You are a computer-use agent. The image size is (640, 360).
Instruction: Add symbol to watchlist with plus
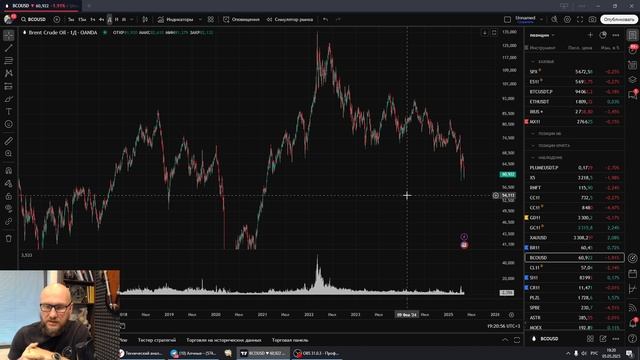(x=590, y=35)
